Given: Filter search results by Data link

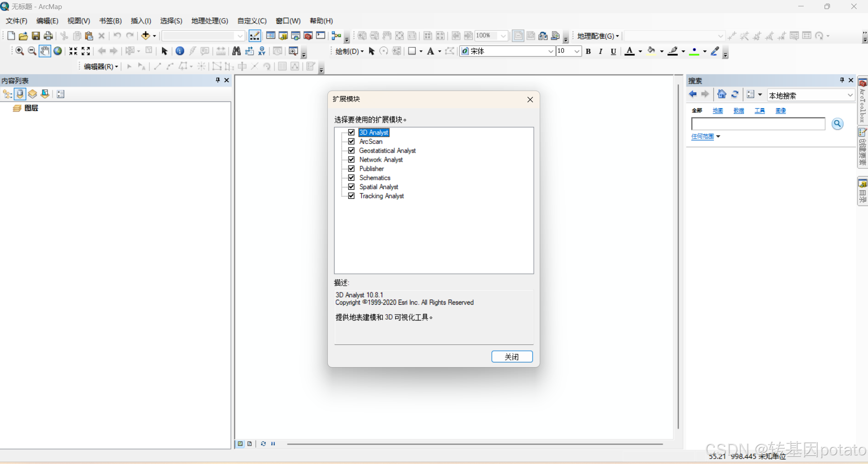Looking at the screenshot, I should tap(739, 110).
